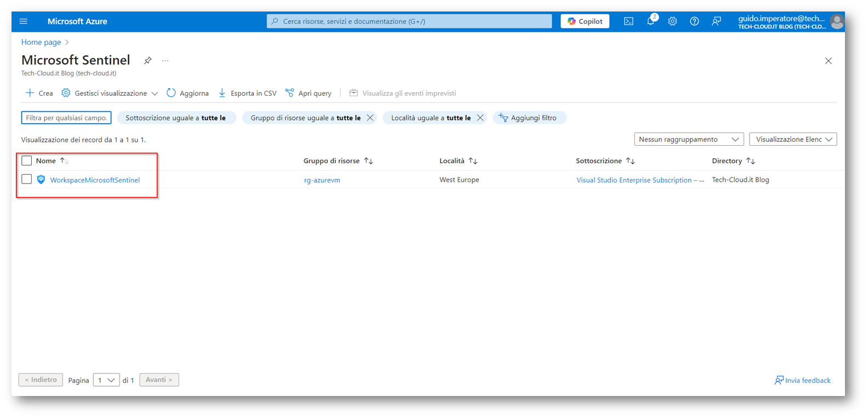Select all rows with header checkbox

coord(26,160)
